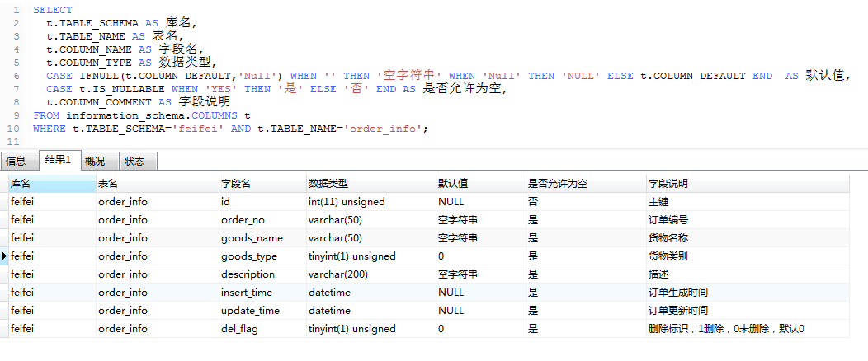Sort by the 库名 column header
Viewport: 868px width, 361px height.
click(52, 184)
